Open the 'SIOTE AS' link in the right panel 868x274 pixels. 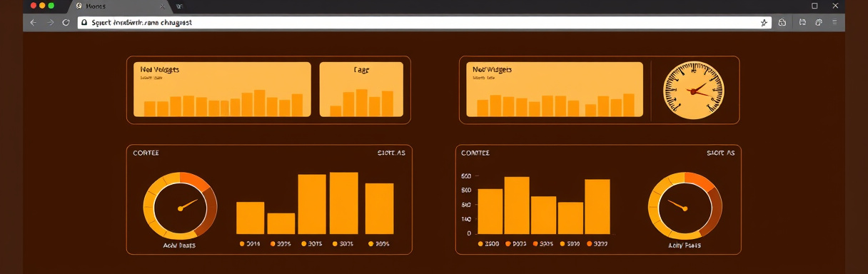click(x=720, y=153)
